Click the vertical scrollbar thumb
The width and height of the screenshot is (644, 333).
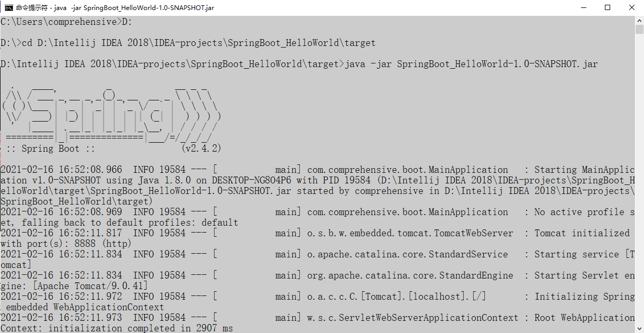click(639, 29)
